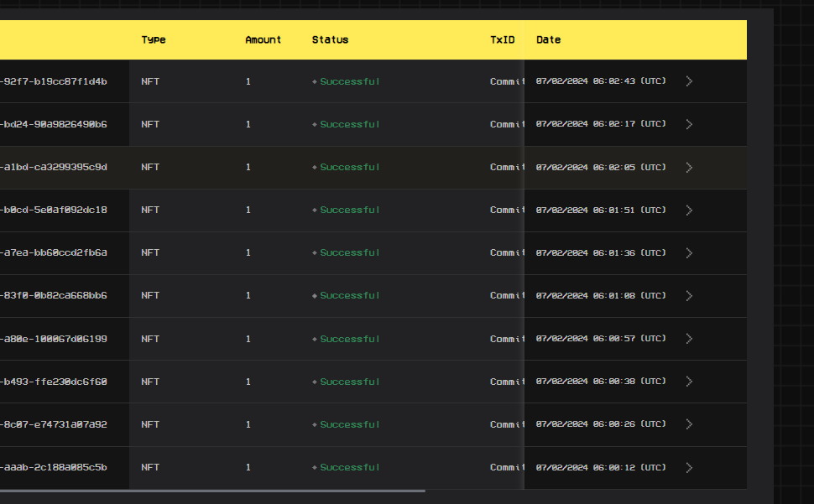The height and width of the screenshot is (504, 814).
Task: Open details chevron for 06:00:12 row
Action: click(x=689, y=467)
